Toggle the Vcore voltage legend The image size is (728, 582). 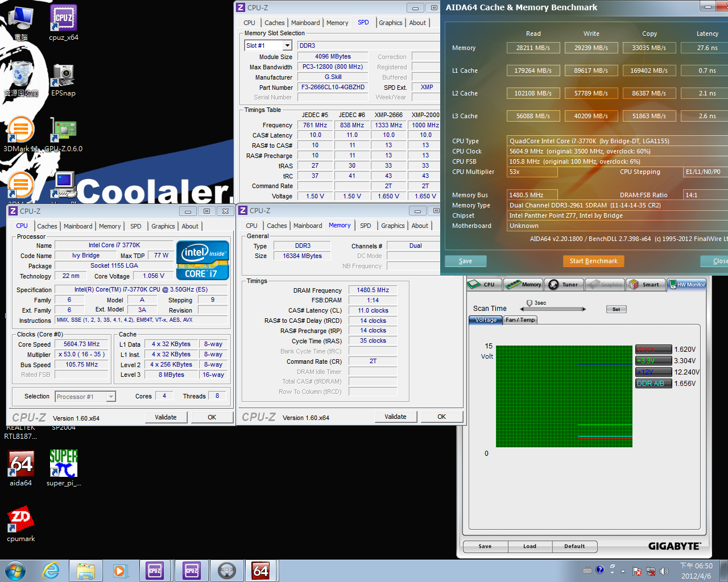coord(653,350)
